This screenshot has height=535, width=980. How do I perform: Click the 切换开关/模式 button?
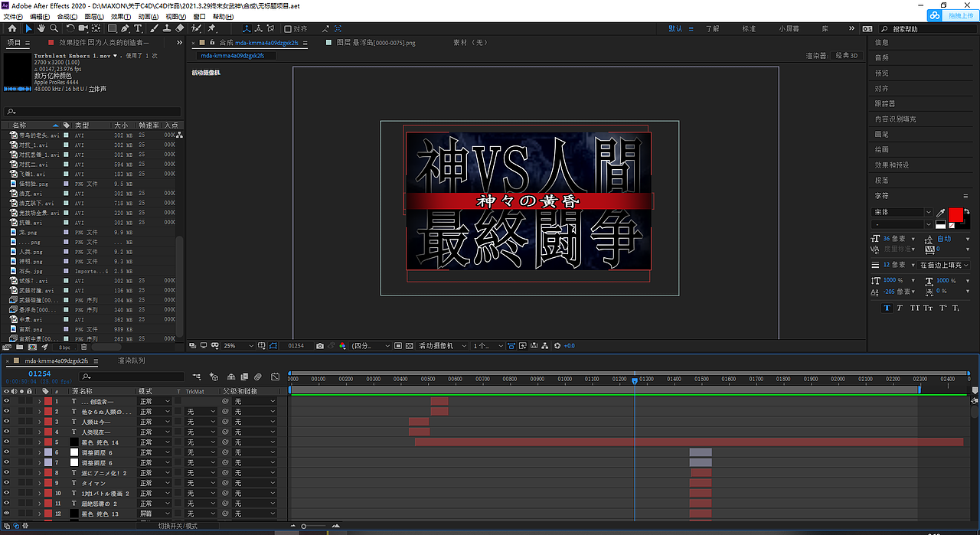point(178,526)
